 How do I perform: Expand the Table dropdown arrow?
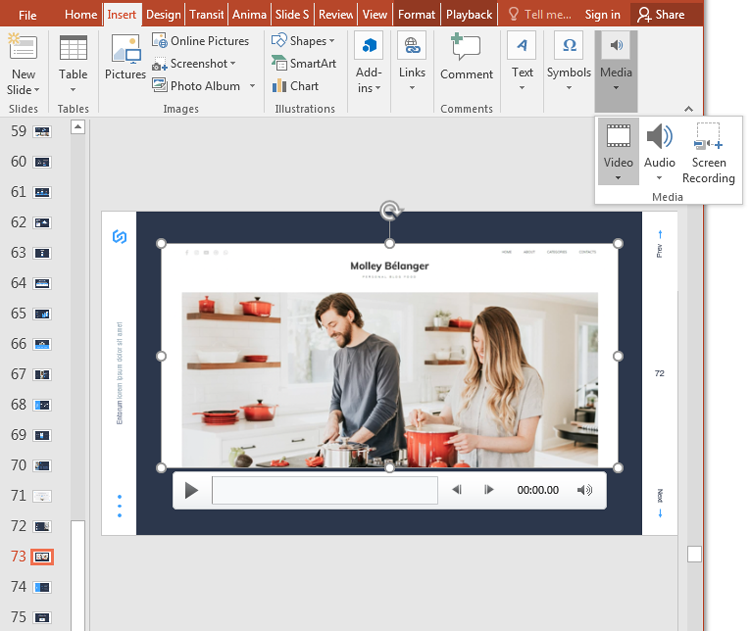73,89
